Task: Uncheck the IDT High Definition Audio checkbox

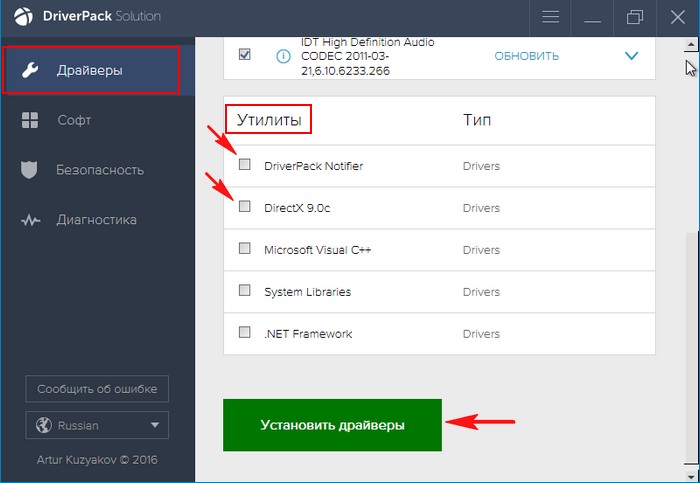Action: [245, 55]
